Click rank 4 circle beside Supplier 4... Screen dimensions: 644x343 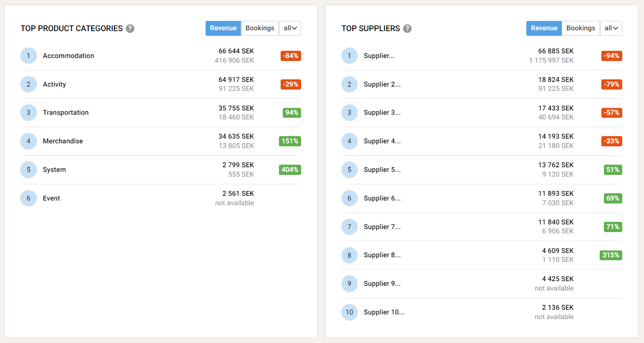tap(349, 141)
